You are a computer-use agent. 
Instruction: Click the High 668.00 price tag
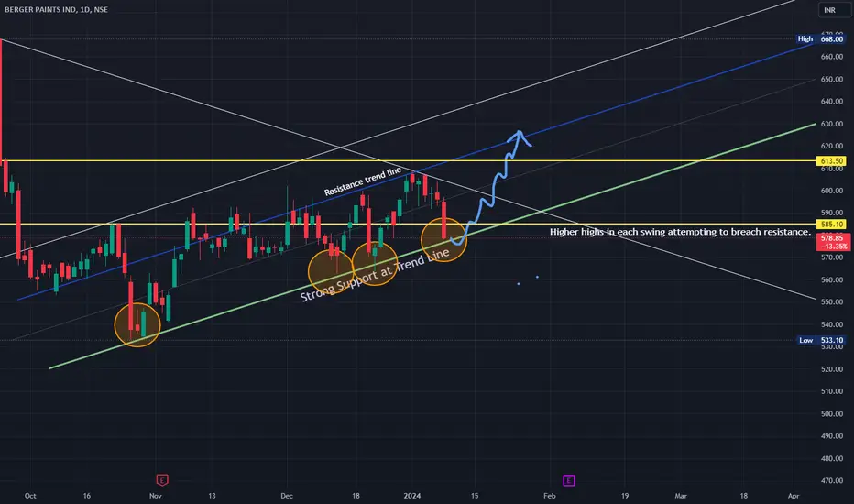click(820, 38)
